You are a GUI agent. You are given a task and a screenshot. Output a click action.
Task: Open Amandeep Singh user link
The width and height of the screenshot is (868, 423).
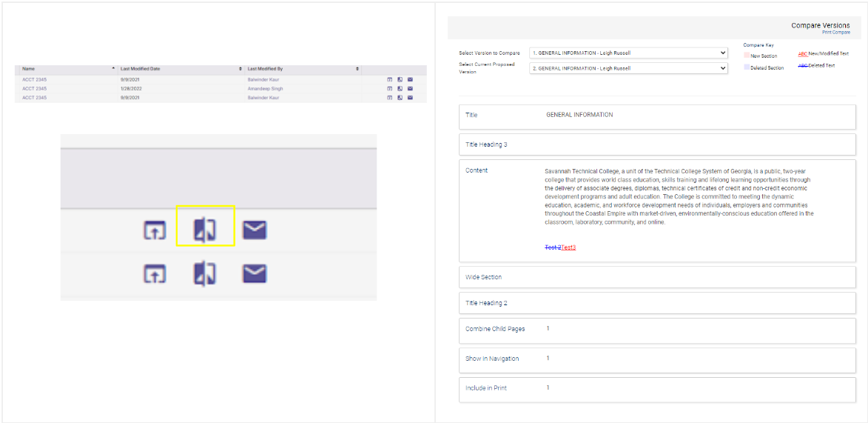pos(265,88)
